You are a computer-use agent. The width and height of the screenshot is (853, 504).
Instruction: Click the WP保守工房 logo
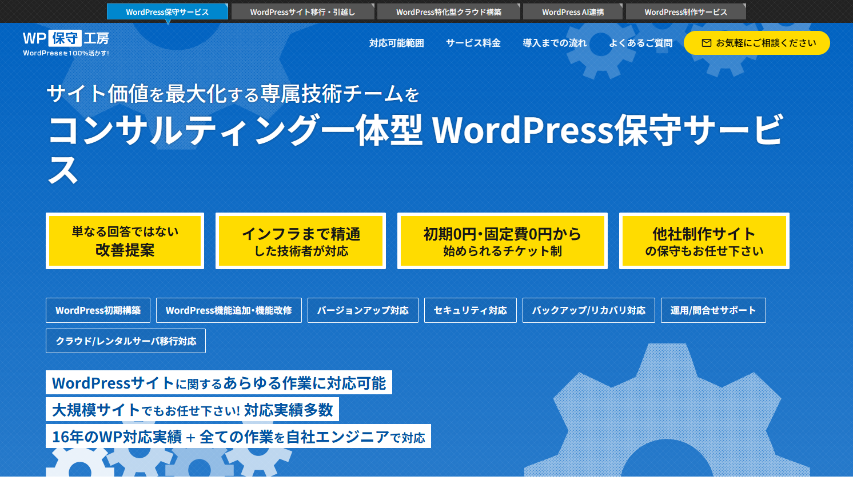coord(65,42)
